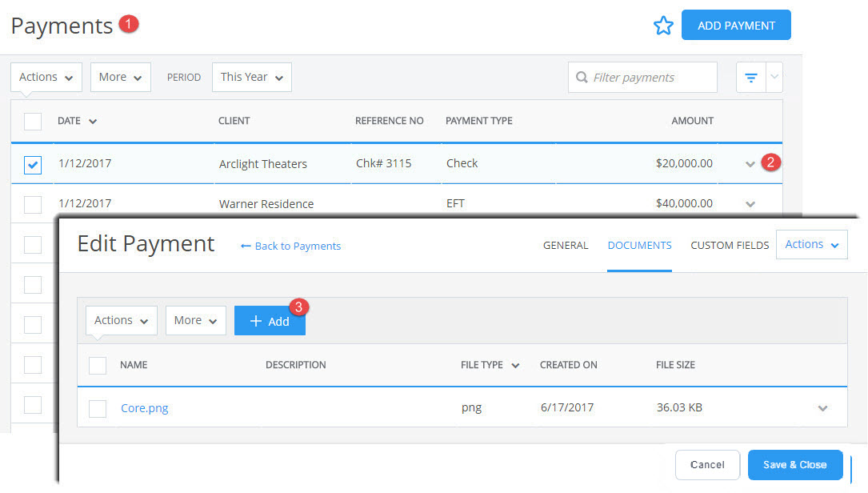
Task: Sort documents by FILE TYPE column arrow
Action: coord(515,366)
